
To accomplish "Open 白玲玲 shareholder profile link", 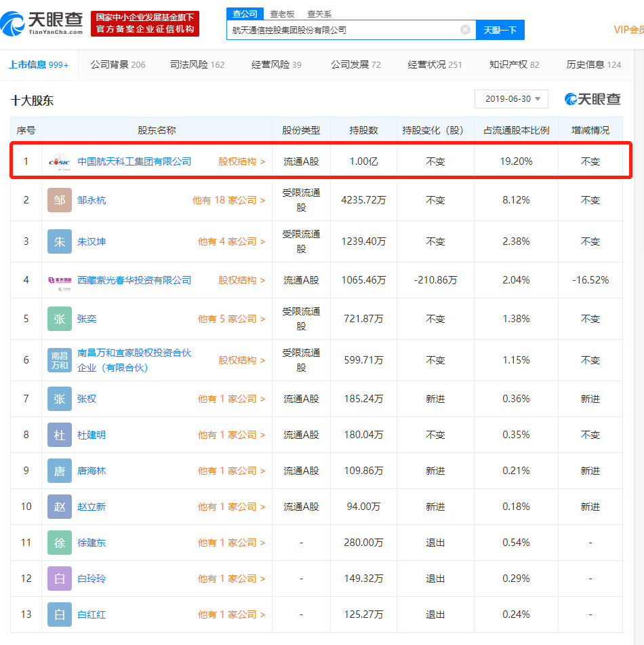I will [x=92, y=579].
